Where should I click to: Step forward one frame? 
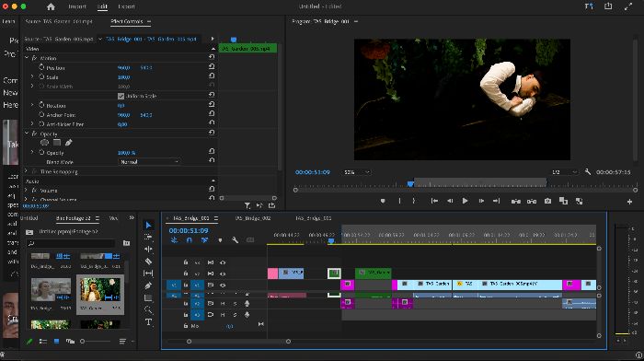click(481, 201)
